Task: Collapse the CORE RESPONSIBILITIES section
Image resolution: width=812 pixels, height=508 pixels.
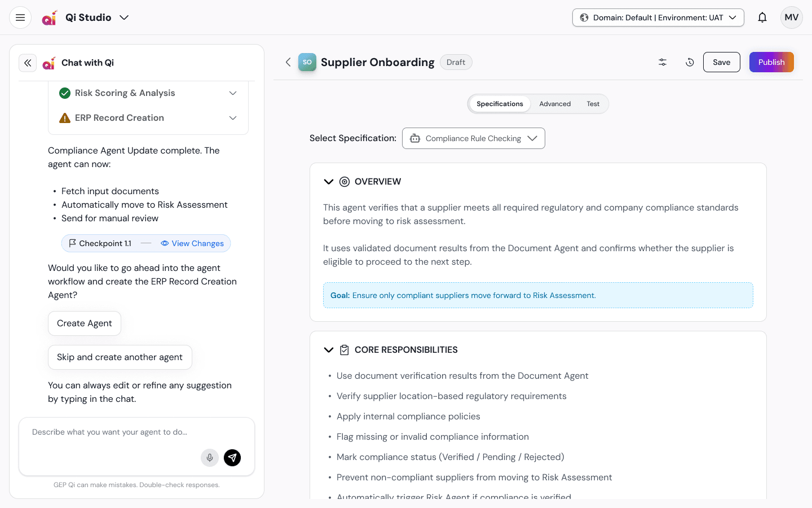Action: click(x=329, y=350)
